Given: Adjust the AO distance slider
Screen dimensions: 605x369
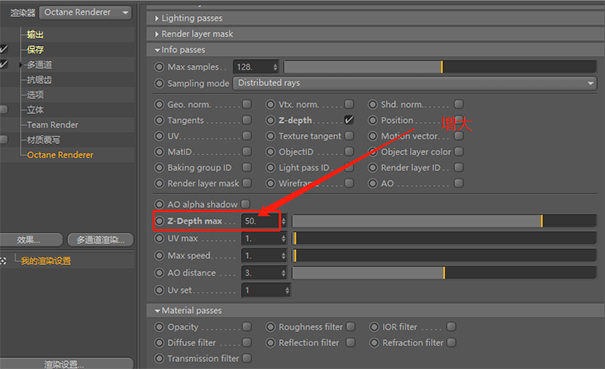Looking at the screenshot, I should 444,273.
